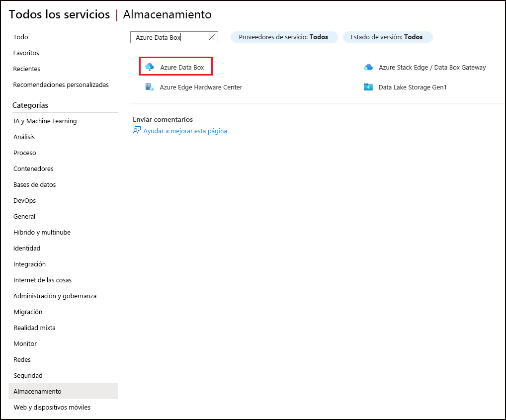Image resolution: width=506 pixels, height=420 pixels.
Task: Choose the Bases de datos category
Action: pyautogui.click(x=34, y=184)
